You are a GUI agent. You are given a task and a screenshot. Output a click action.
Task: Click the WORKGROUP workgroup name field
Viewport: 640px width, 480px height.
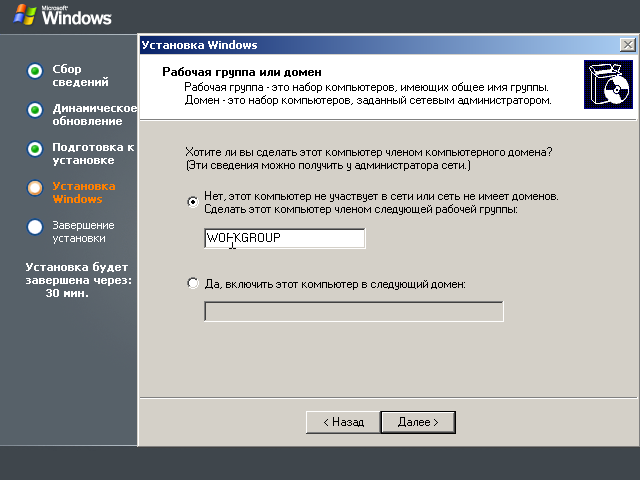(x=285, y=238)
